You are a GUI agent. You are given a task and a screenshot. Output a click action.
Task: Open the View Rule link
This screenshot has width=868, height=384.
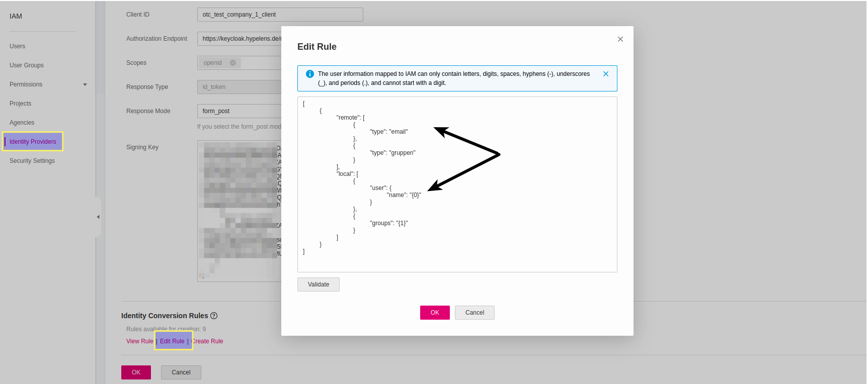click(x=139, y=341)
